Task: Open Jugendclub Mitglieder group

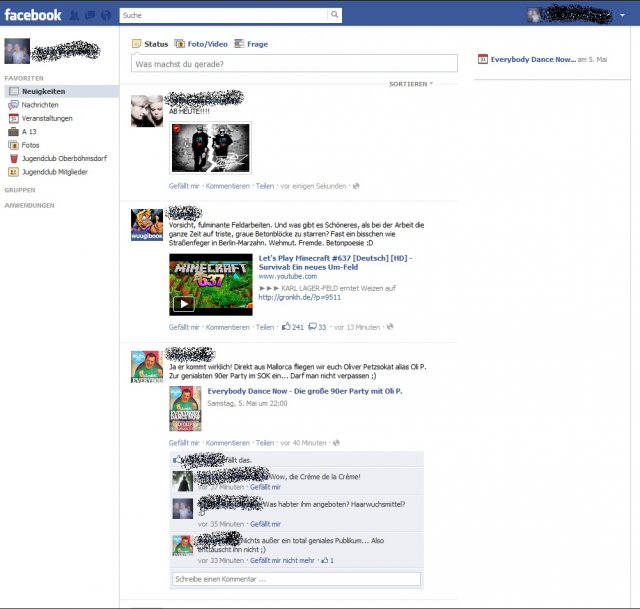Action: pyautogui.click(x=55, y=172)
